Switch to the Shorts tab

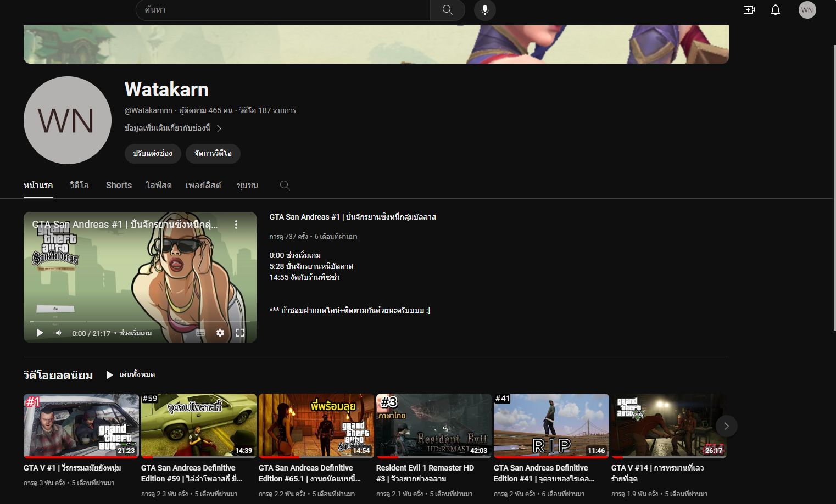point(119,186)
